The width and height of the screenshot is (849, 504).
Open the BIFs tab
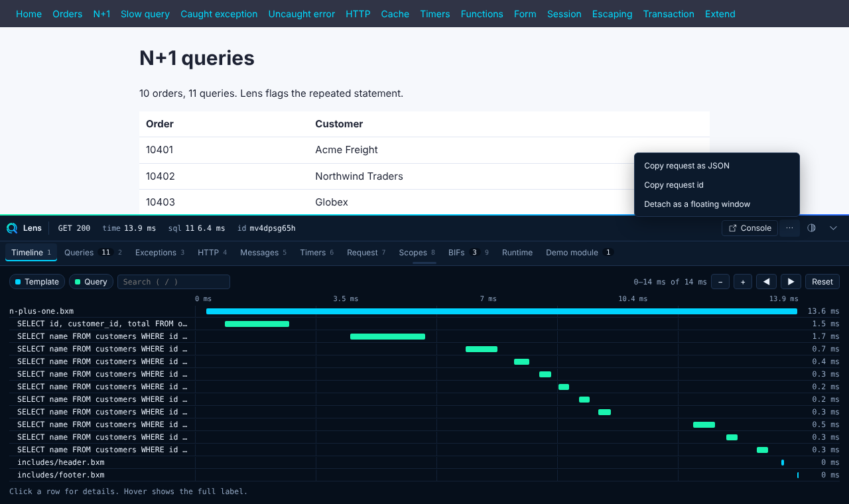[x=468, y=253]
